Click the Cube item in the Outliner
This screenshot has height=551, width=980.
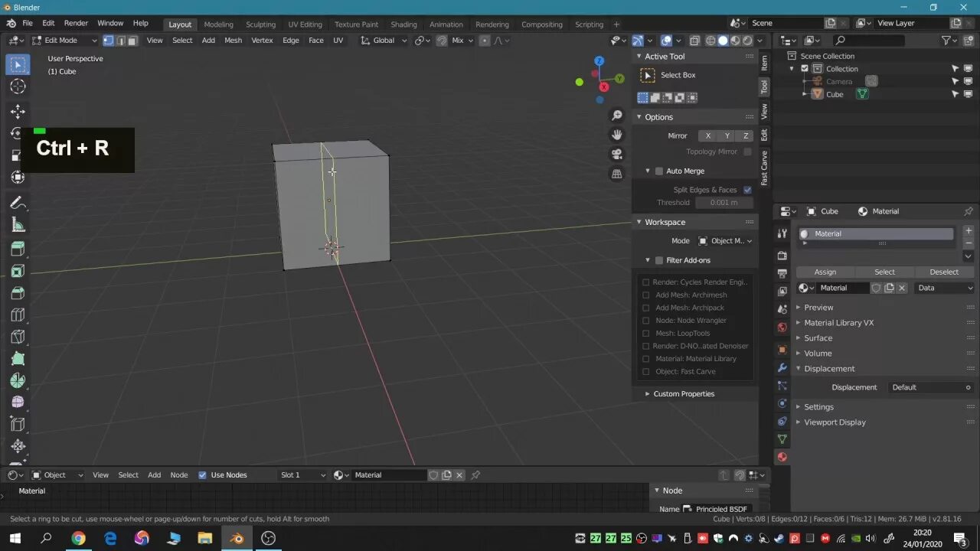coord(835,93)
